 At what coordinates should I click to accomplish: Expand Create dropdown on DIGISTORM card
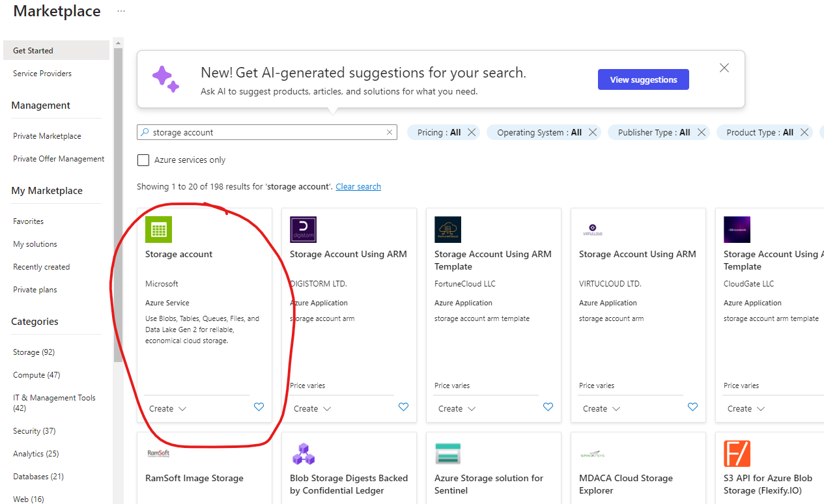(313, 409)
